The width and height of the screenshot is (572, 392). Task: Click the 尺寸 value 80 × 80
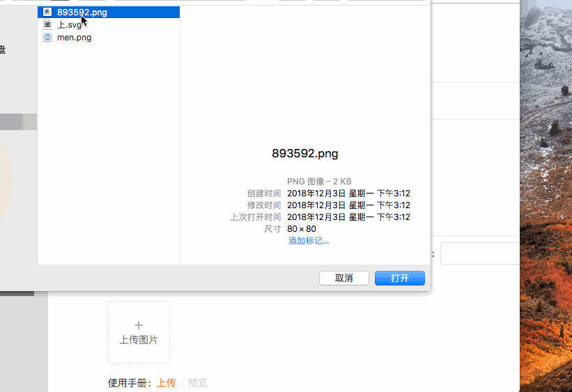302,229
